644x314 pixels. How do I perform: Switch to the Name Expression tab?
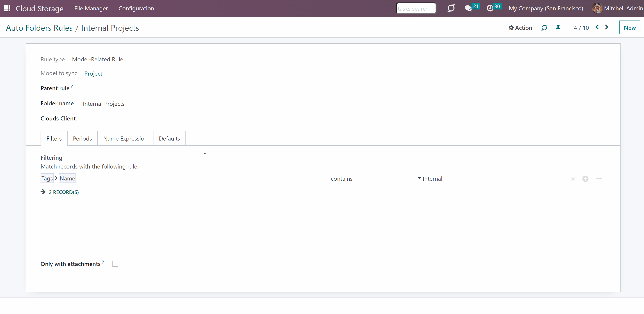click(x=125, y=138)
